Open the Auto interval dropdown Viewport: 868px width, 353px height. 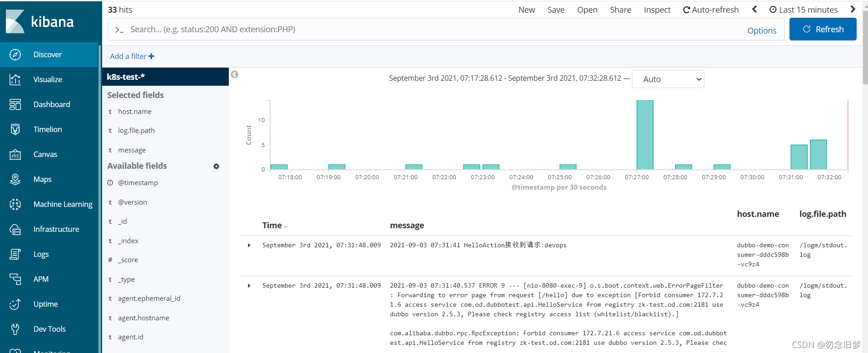point(668,79)
